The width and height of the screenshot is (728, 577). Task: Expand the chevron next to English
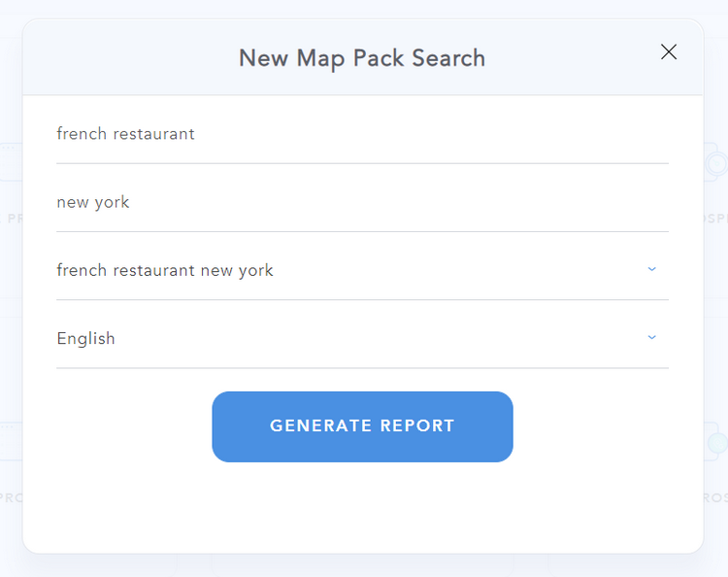[652, 337]
